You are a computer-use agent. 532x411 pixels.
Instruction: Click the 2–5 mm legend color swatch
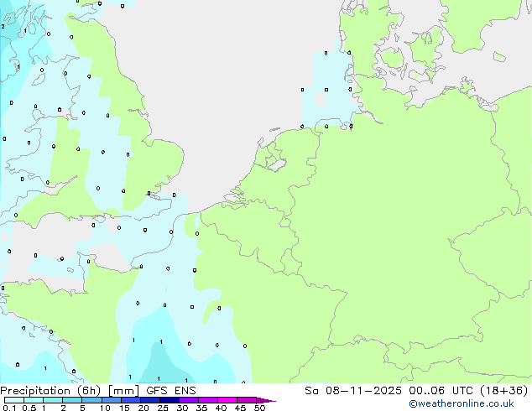[72, 400]
